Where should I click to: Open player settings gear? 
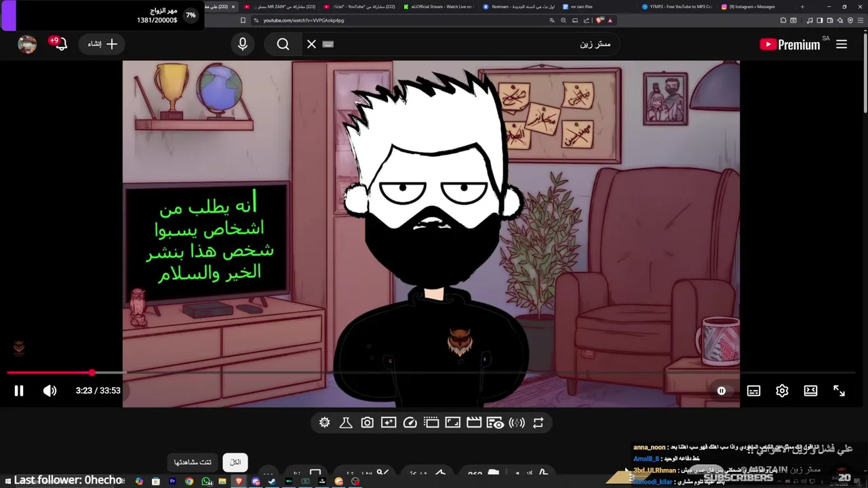(x=782, y=390)
